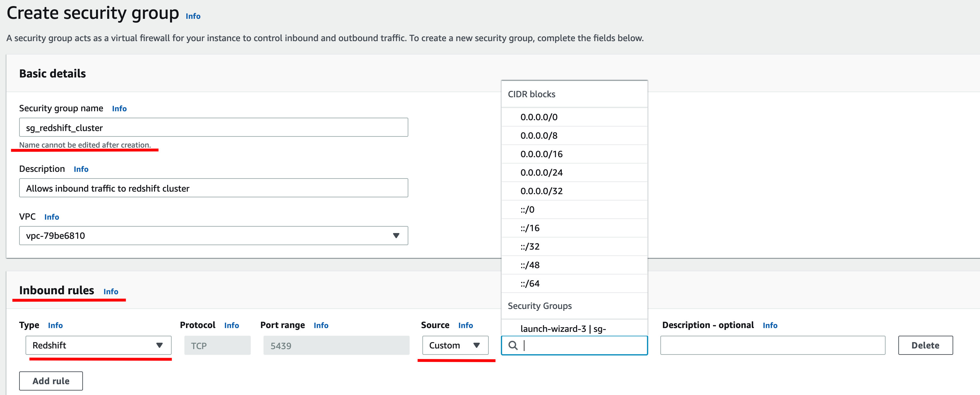Image resolution: width=980 pixels, height=395 pixels.
Task: Select CIDR block 0.0.0.0/32
Action: (x=574, y=191)
